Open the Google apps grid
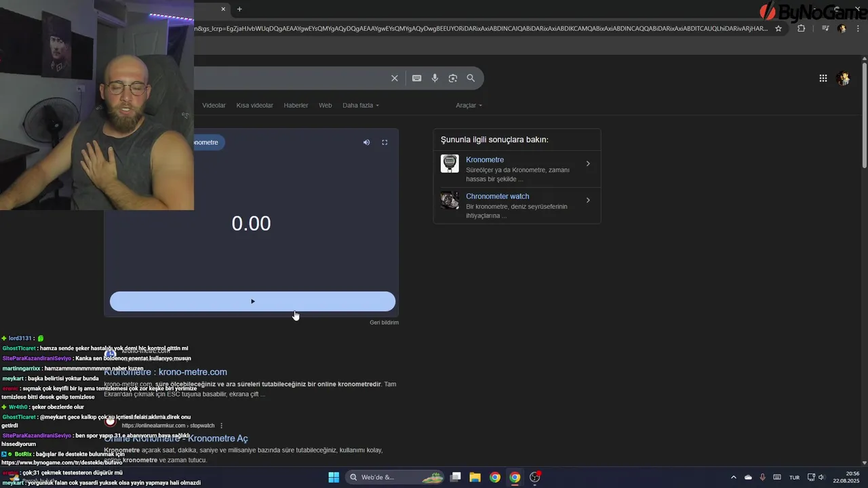Viewport: 868px width, 488px height. tap(823, 78)
